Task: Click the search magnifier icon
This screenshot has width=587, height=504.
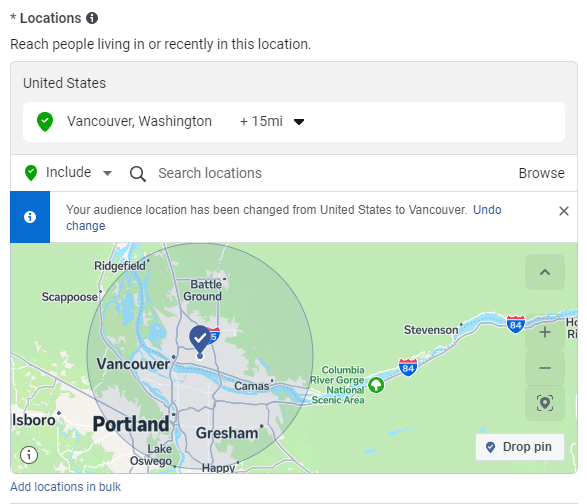Action: point(138,174)
